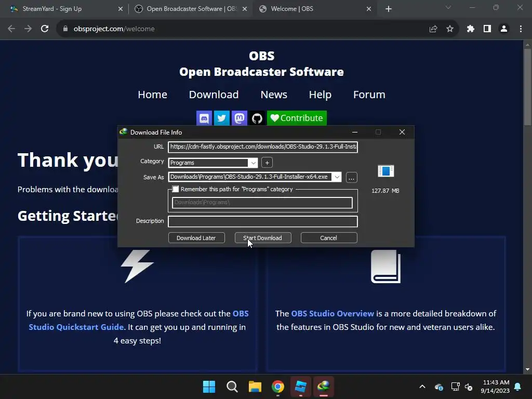Click the green Contribute button
Image resolution: width=532 pixels, height=399 pixels.
297,118
